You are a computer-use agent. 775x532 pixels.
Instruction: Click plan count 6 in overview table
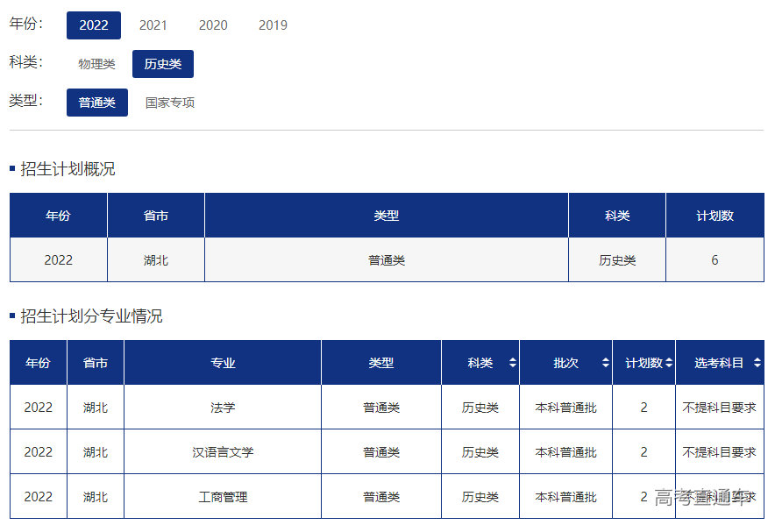click(715, 260)
